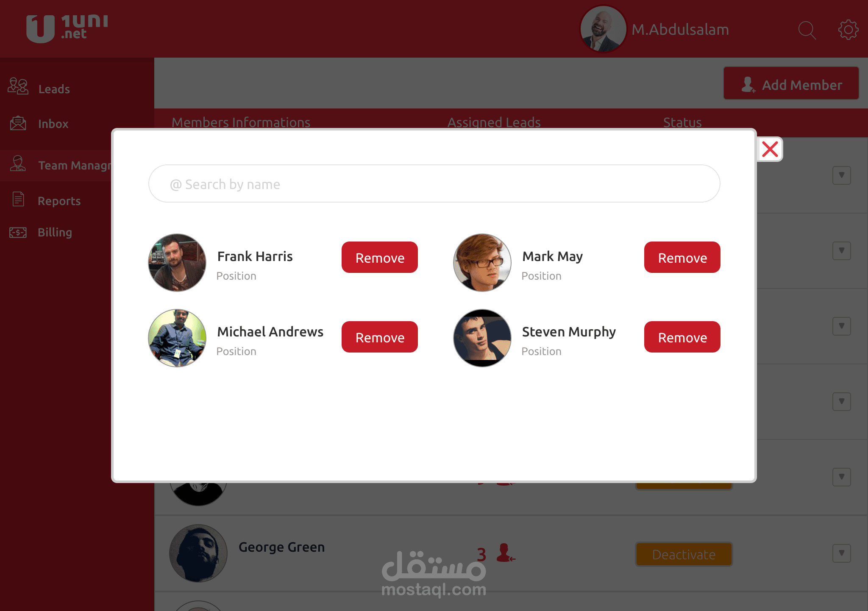Click the Add Member button
This screenshot has height=611, width=868.
pyautogui.click(x=791, y=83)
